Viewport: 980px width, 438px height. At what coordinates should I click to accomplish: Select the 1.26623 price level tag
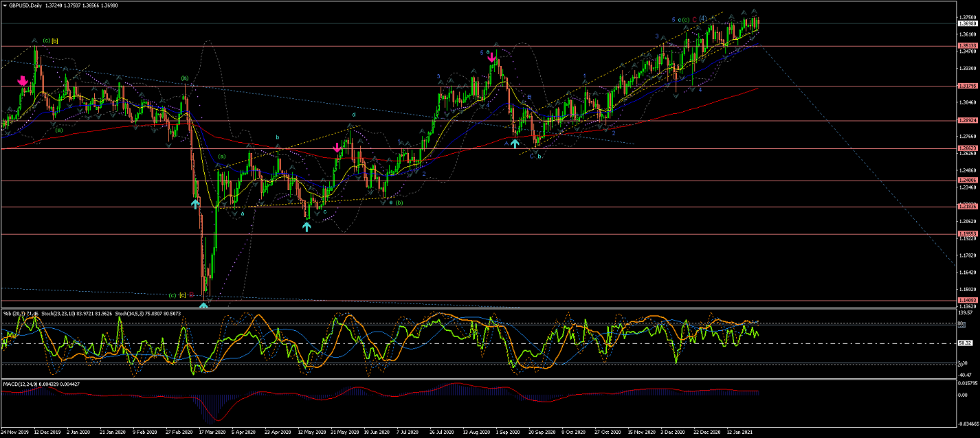[x=967, y=148]
